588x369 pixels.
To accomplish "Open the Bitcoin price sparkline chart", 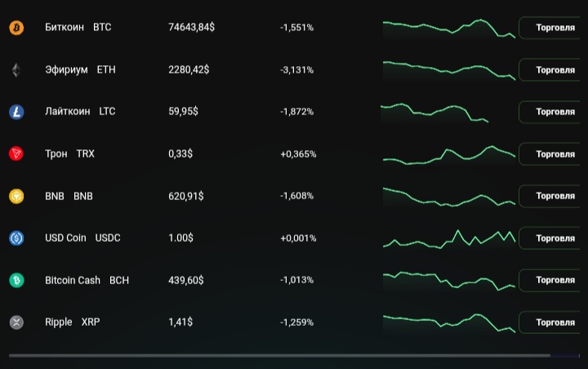I will [448, 29].
